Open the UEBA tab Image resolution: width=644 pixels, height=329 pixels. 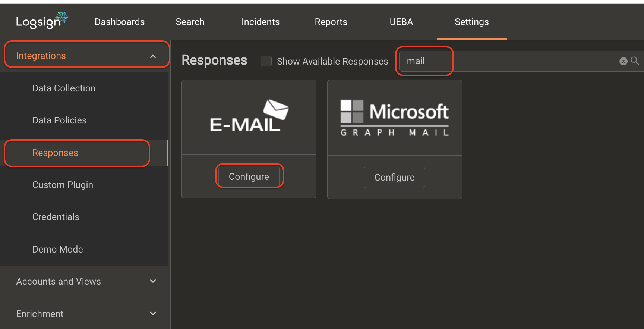[401, 22]
